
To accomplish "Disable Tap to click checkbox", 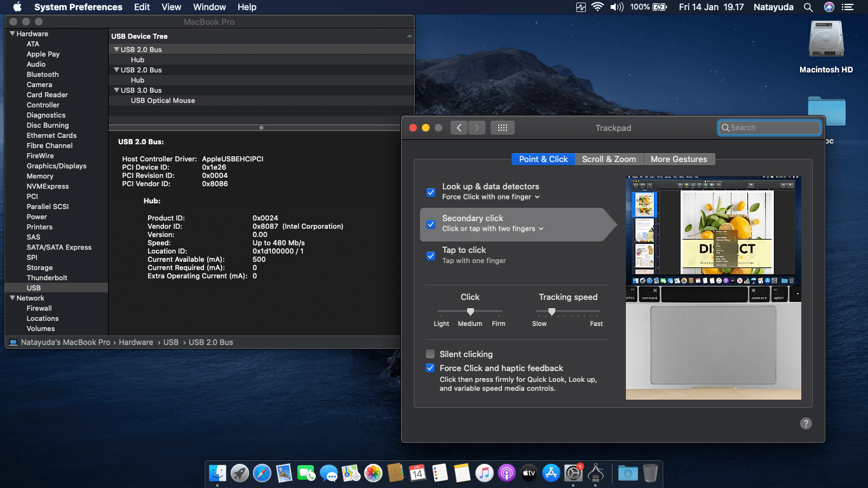I will click(431, 255).
